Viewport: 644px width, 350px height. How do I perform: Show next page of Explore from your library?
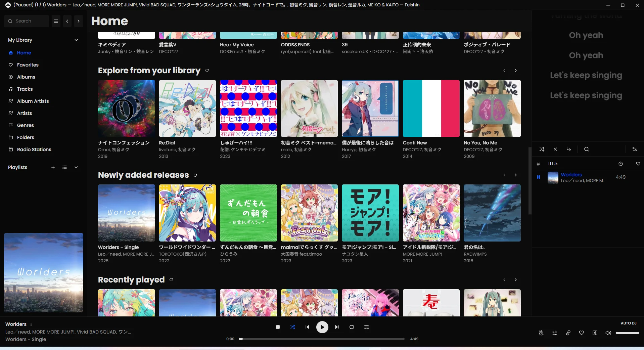pos(516,71)
